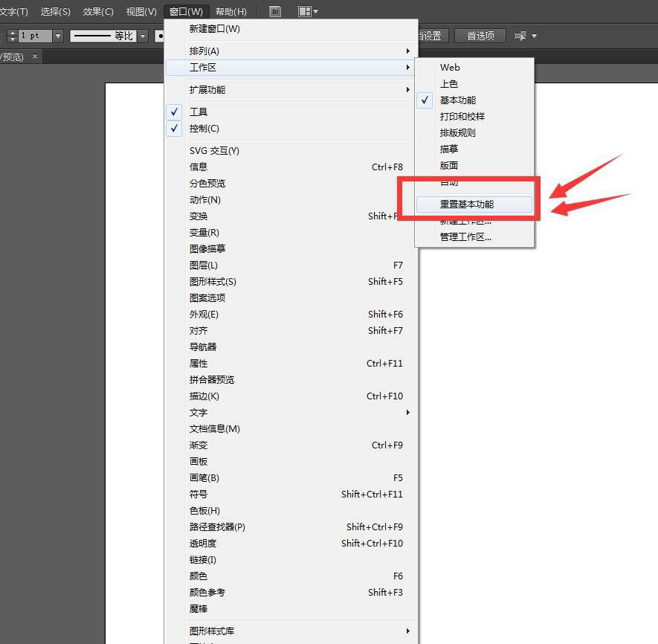Open 新建窗口(W) from the Window menu
658x644 pixels.
216,28
